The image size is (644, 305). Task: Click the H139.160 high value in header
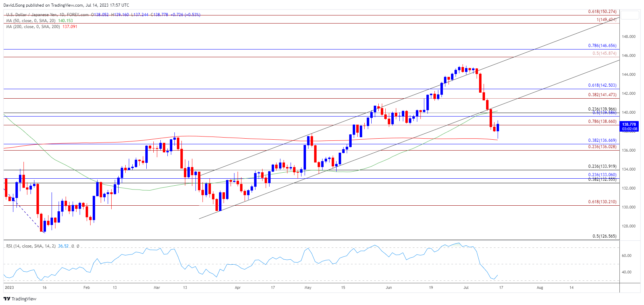pyautogui.click(x=120, y=15)
